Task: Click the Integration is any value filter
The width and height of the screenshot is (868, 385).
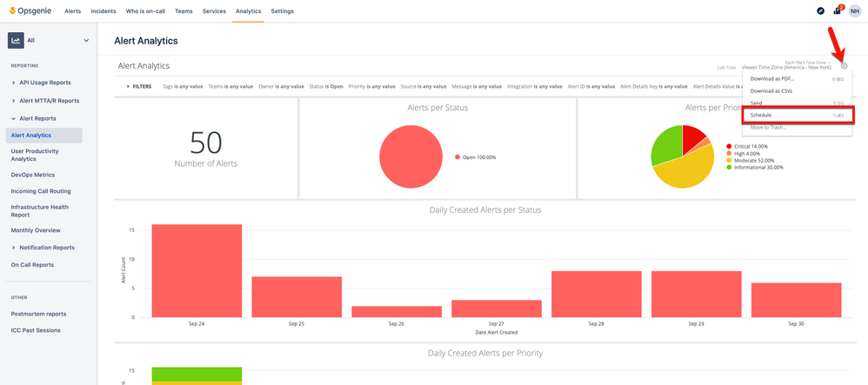Action: [535, 87]
